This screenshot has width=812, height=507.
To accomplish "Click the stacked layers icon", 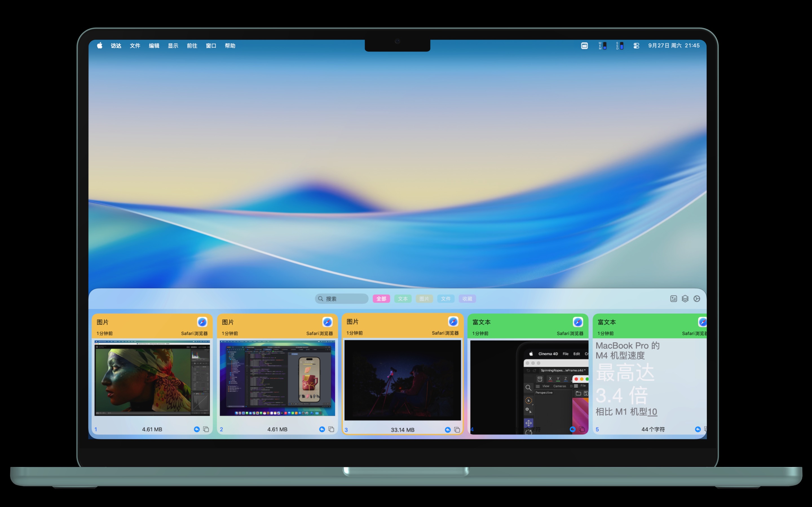I will pos(685,299).
